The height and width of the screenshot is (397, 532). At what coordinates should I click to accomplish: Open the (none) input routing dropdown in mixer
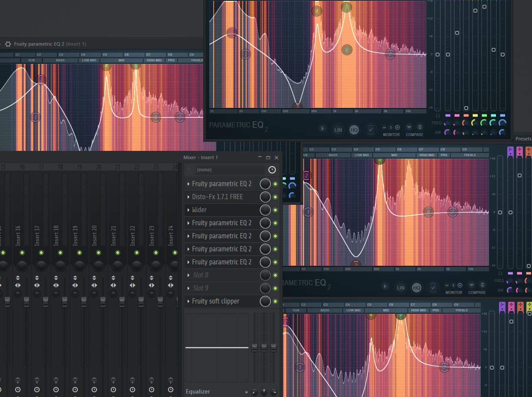[x=229, y=170]
